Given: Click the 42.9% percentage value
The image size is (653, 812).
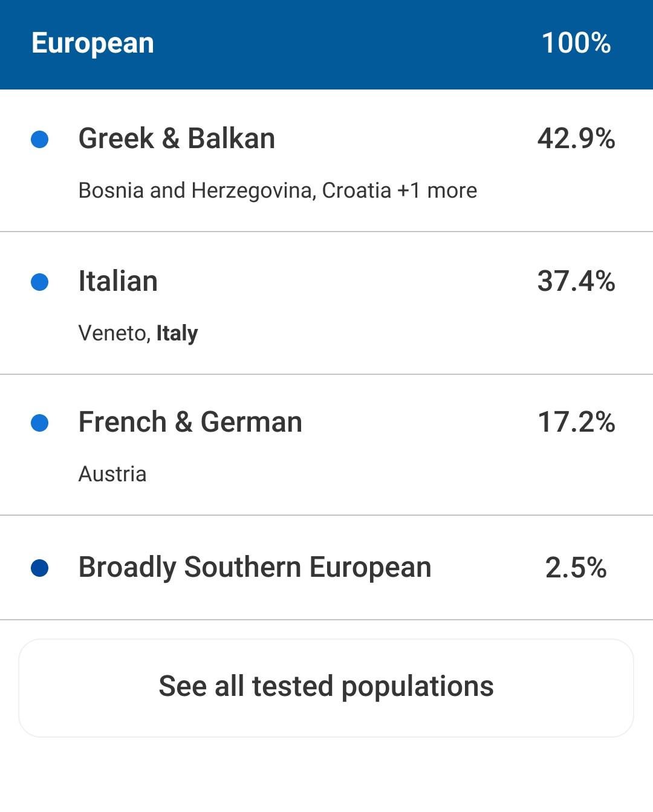Looking at the screenshot, I should (576, 138).
